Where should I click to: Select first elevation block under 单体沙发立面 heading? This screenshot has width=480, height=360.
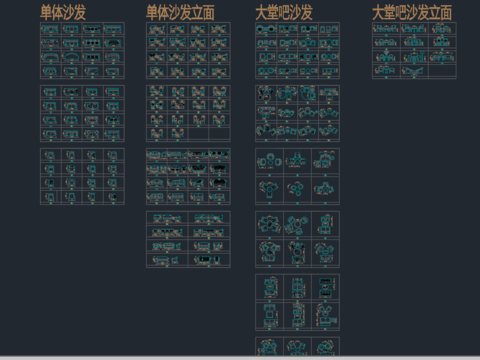click(157, 29)
